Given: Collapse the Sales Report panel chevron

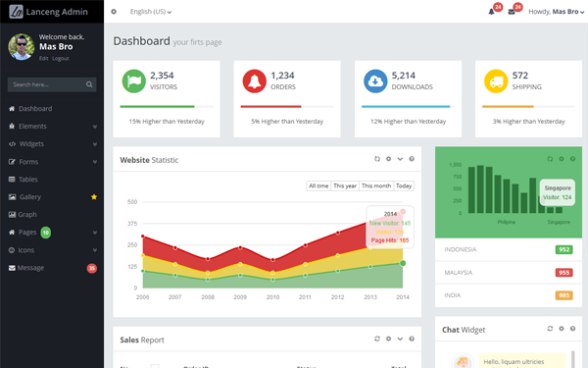Looking at the screenshot, I should (x=400, y=339).
